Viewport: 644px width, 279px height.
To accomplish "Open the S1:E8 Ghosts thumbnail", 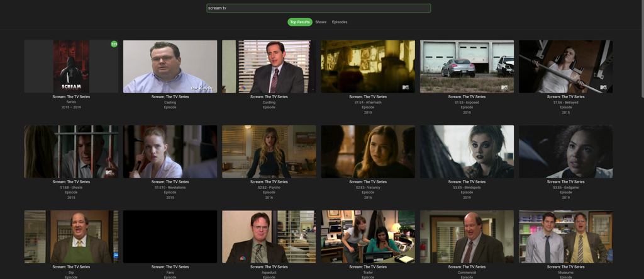I will [x=71, y=151].
